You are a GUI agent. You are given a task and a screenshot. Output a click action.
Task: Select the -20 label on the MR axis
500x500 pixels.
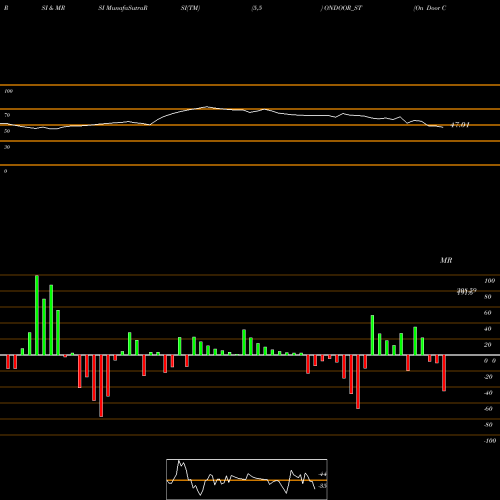488,377
